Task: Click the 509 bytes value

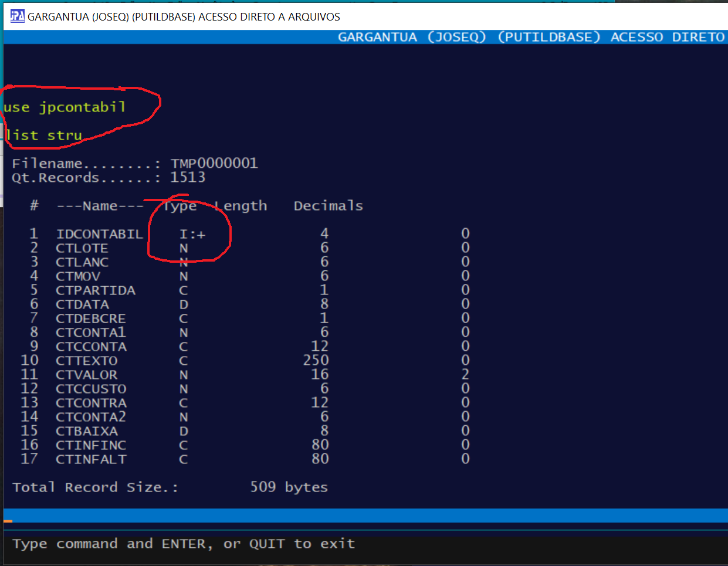Action: [289, 487]
